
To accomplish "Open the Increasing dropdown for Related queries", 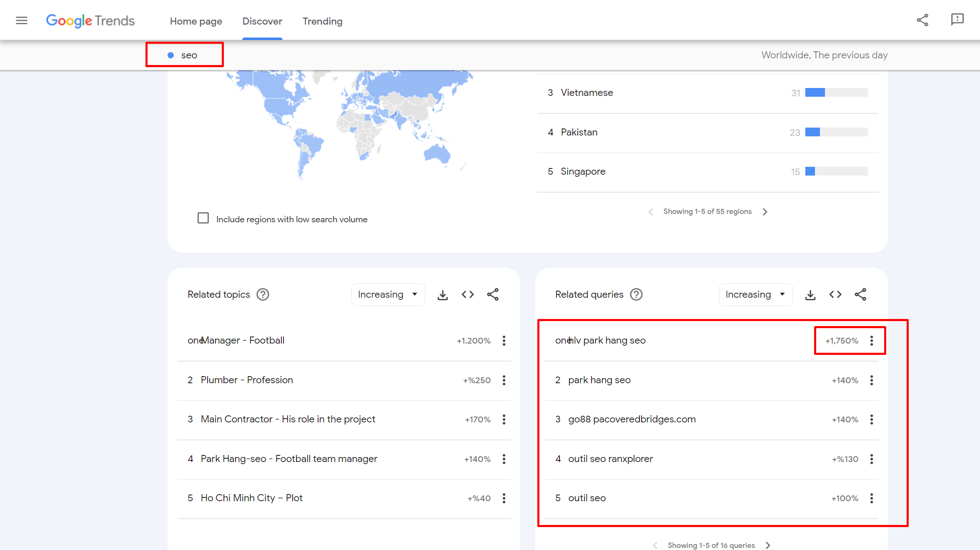I will point(753,294).
